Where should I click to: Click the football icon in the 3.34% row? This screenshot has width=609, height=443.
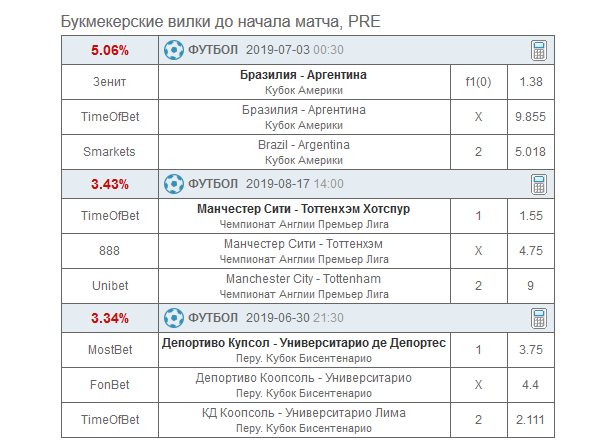point(174,318)
